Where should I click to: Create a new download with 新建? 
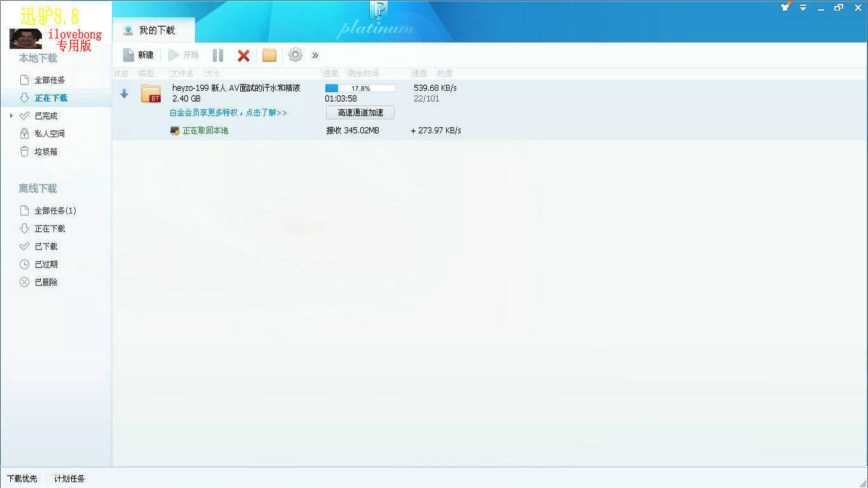pos(138,55)
